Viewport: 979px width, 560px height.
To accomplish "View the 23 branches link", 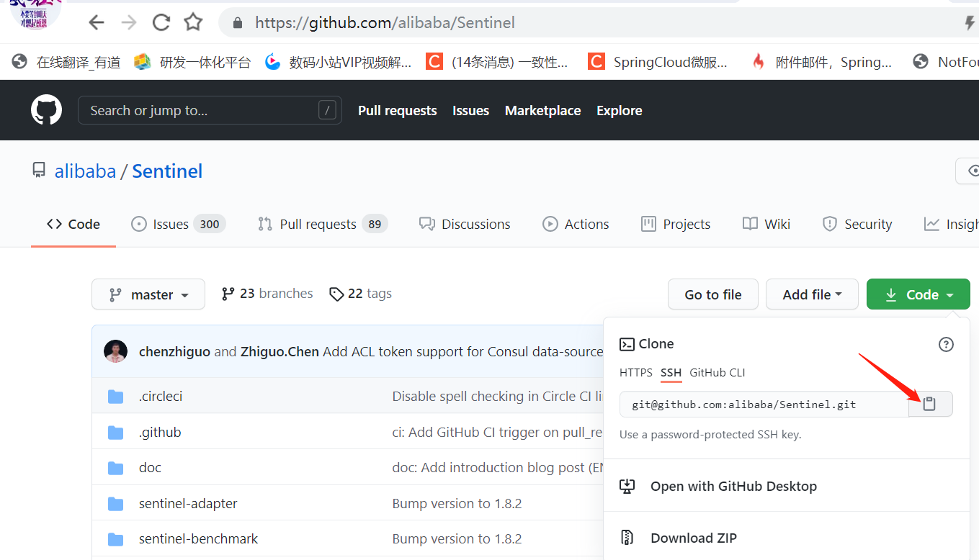I will 267,294.
